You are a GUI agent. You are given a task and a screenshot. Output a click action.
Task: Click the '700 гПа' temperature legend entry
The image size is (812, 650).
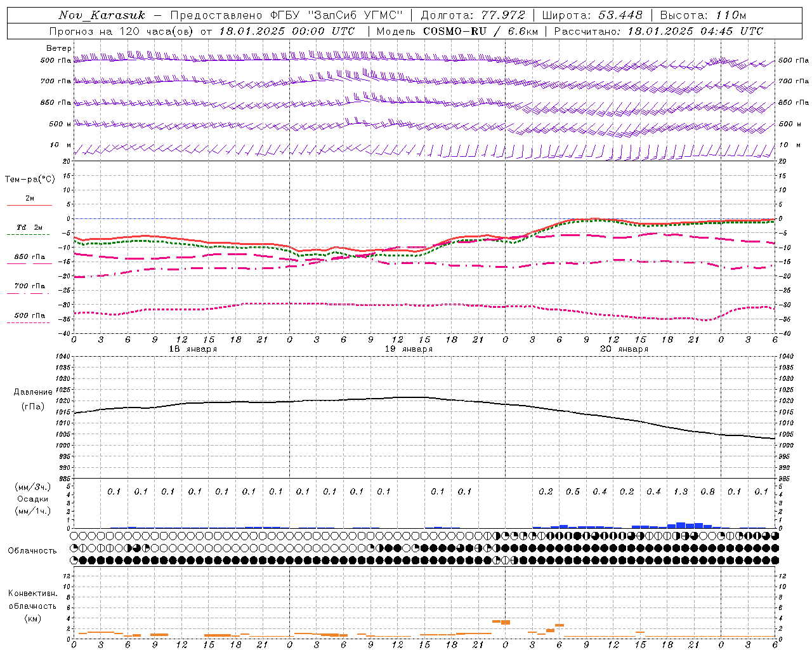pos(30,286)
